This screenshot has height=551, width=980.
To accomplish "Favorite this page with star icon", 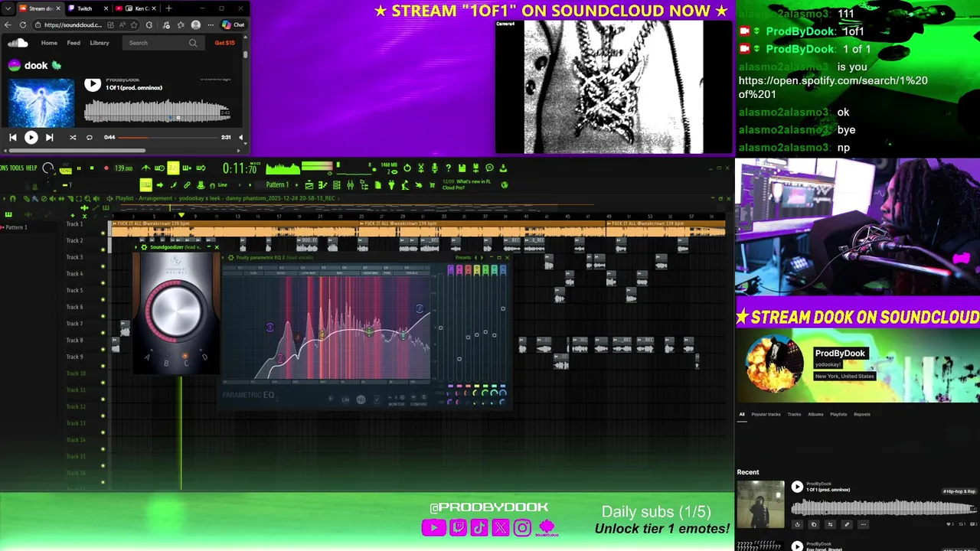I will coord(134,24).
